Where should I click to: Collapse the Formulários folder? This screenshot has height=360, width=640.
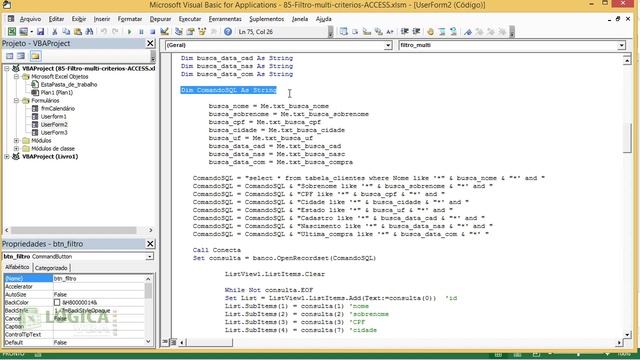click(x=16, y=100)
